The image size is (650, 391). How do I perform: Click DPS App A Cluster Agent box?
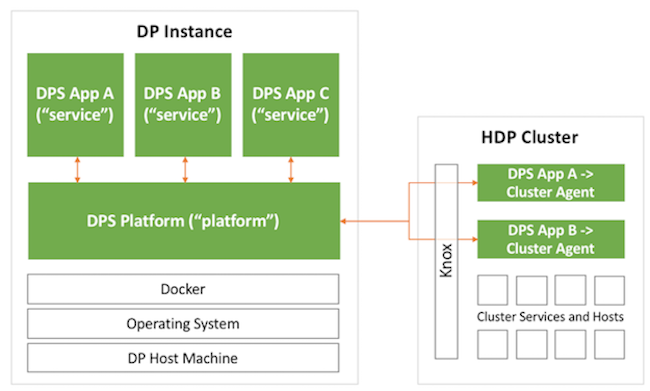[551, 183]
